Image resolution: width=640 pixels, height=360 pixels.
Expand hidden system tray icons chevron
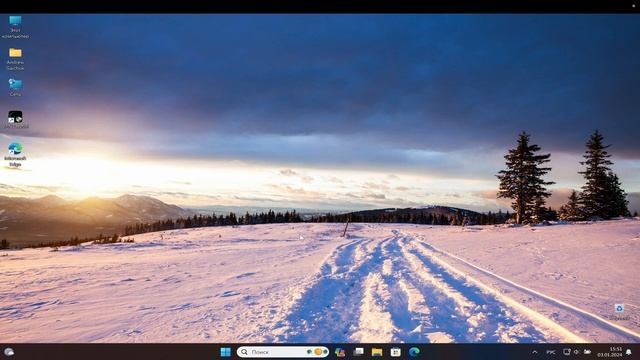(x=534, y=352)
